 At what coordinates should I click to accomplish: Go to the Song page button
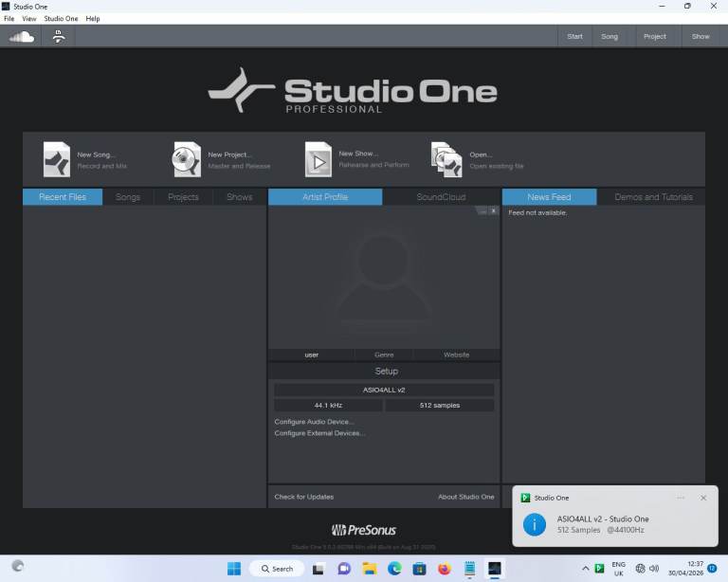pyautogui.click(x=609, y=37)
